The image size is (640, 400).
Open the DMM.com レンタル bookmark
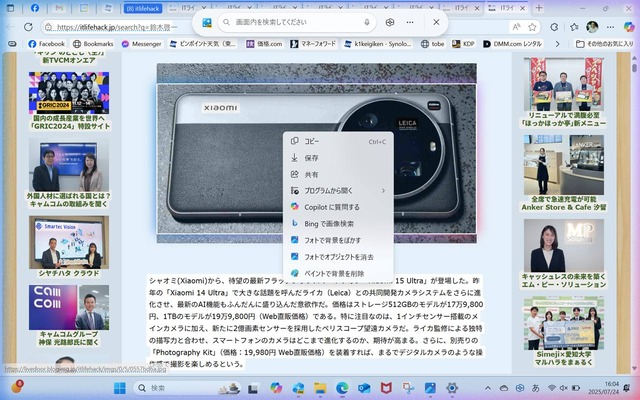512,44
